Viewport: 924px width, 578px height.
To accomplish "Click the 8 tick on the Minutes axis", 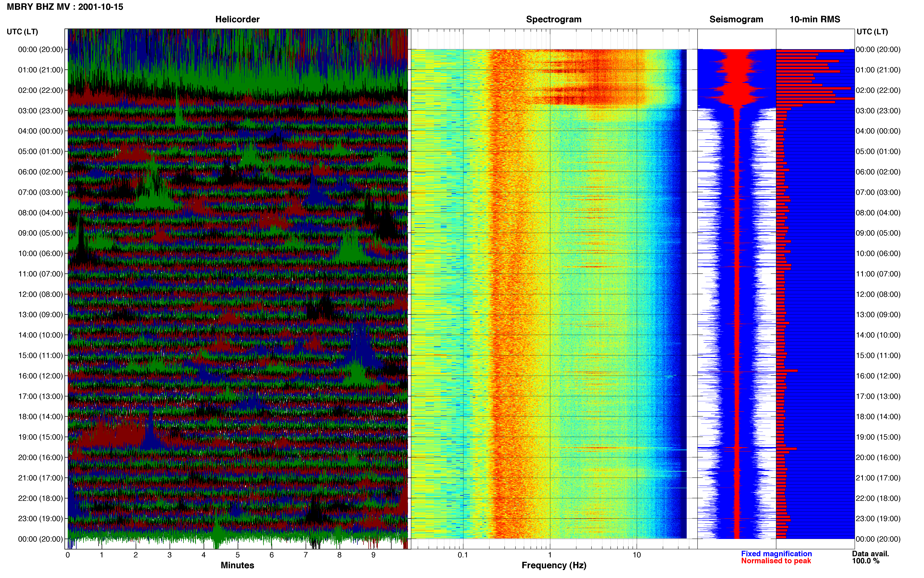I will click(339, 555).
